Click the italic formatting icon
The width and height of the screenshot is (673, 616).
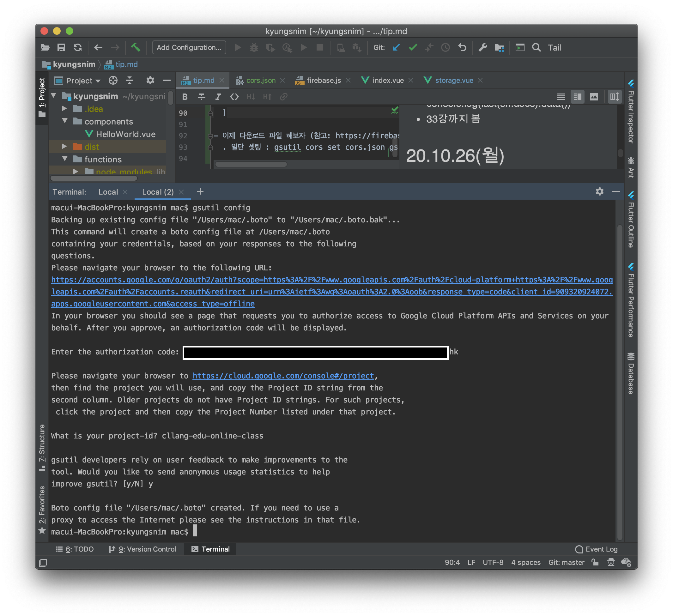click(218, 97)
